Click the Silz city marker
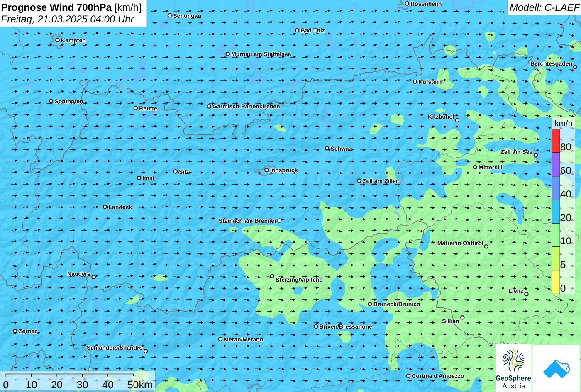The height and width of the screenshot is (392, 581). coord(175,171)
